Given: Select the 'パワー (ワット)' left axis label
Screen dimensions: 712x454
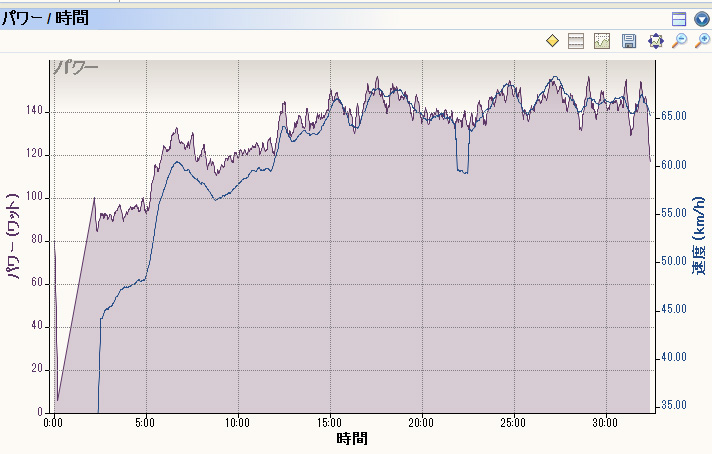Looking at the screenshot, I should coord(13,236).
